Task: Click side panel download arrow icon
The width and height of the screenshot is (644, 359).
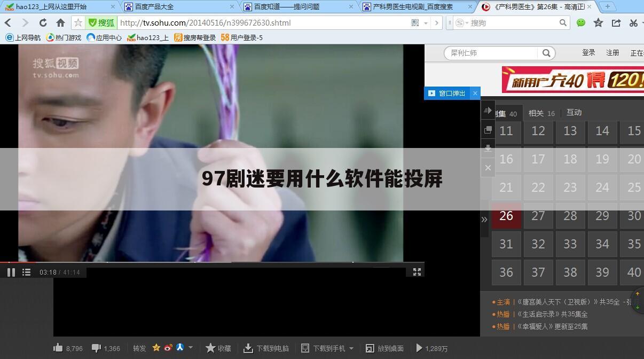Action: click(x=488, y=149)
